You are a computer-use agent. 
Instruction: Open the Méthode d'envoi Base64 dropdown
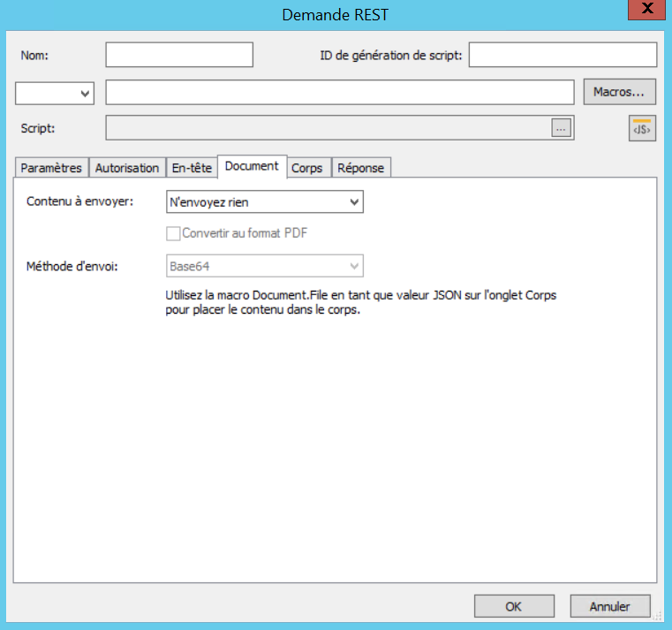264,266
